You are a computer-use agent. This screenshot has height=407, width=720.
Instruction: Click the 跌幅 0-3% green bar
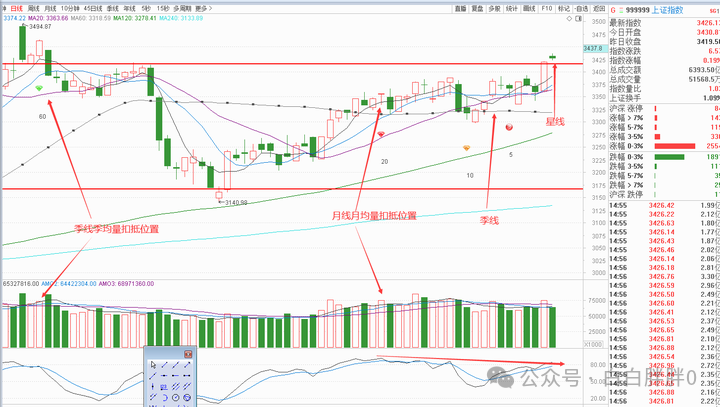(x=669, y=157)
